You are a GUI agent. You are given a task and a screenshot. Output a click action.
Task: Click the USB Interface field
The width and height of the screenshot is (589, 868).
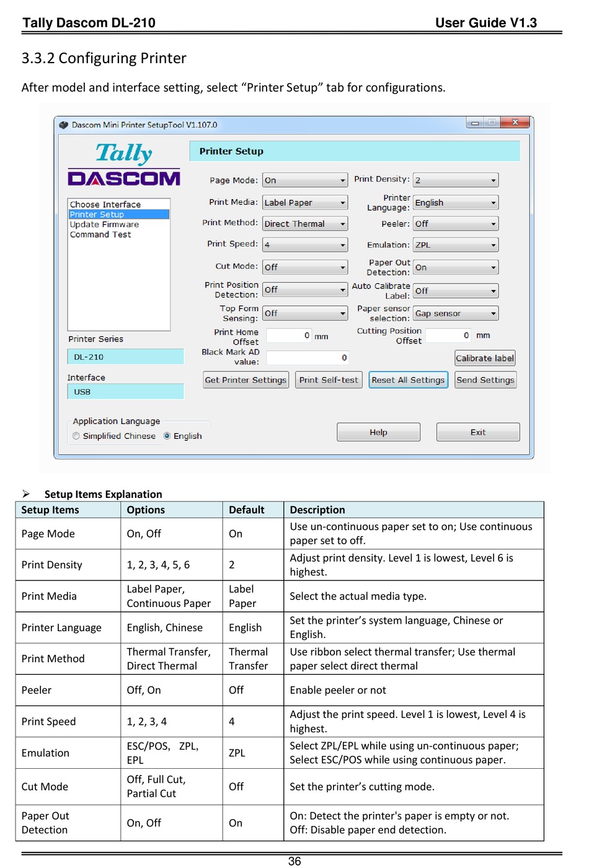click(x=125, y=391)
